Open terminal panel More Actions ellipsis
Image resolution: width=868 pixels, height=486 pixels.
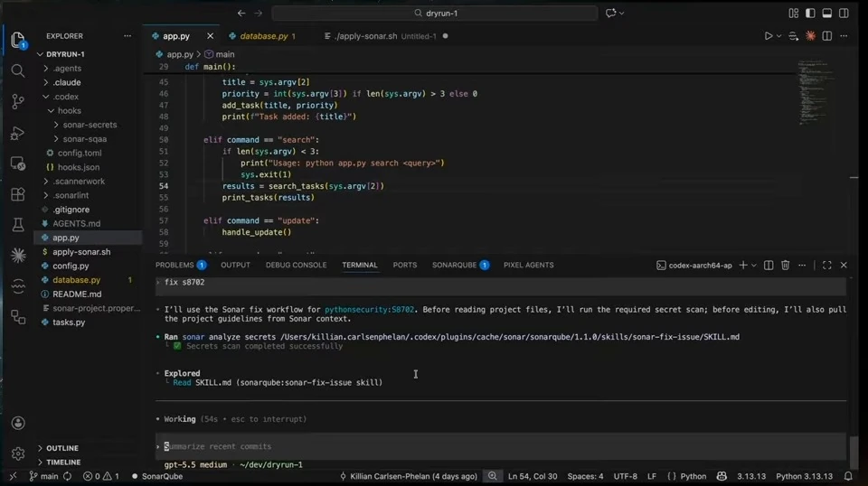(802, 266)
